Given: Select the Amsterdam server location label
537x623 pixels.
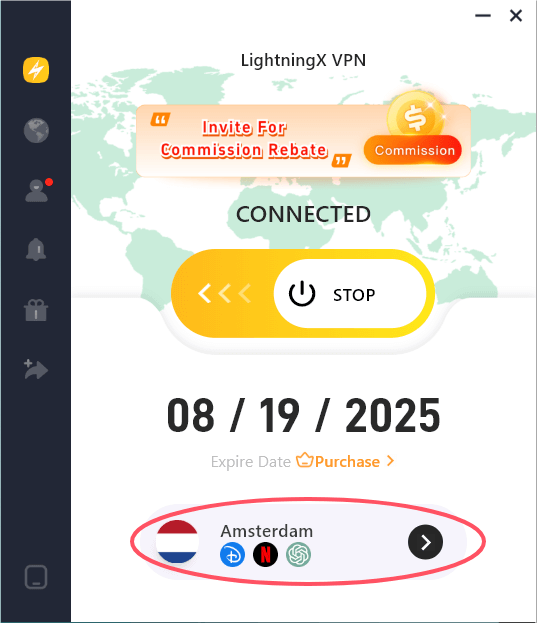Looking at the screenshot, I should 267,531.
